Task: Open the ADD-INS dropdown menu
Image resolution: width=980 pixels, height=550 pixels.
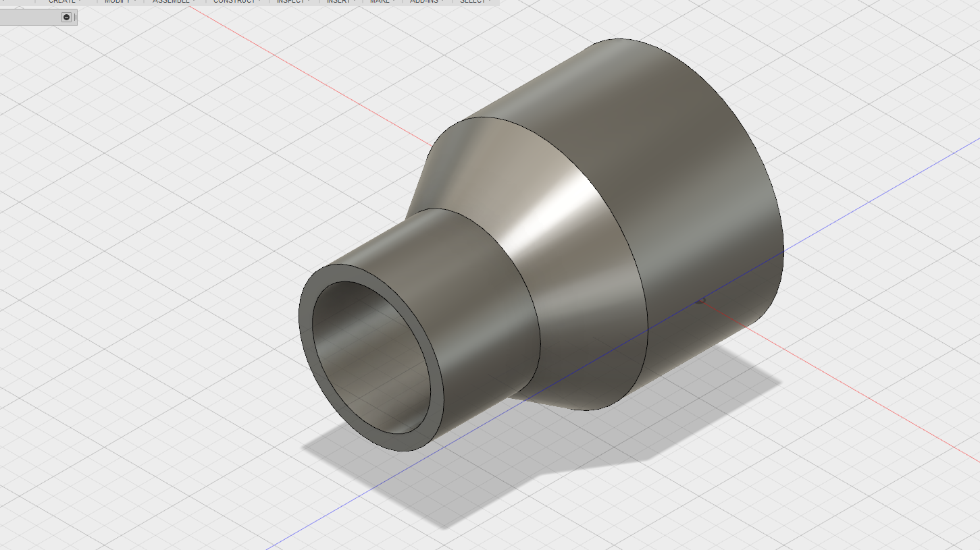Action: (x=426, y=2)
